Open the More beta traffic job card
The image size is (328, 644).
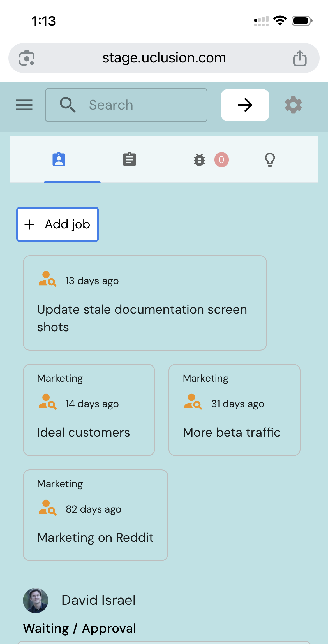point(234,432)
